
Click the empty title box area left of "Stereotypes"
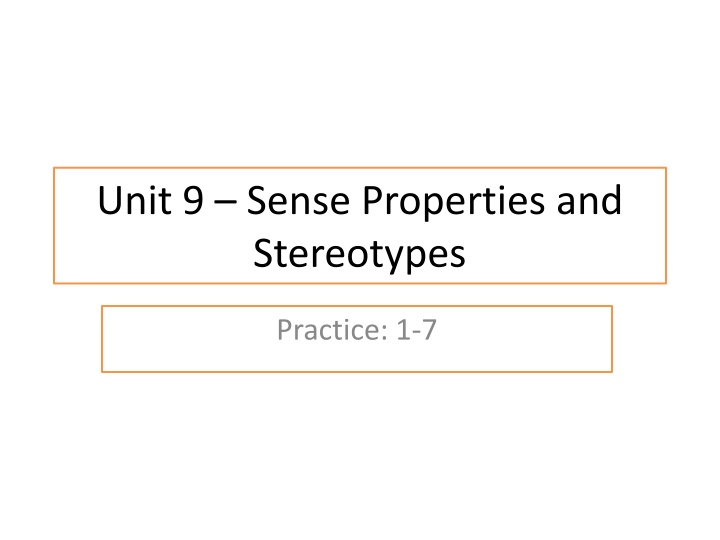(x=154, y=255)
